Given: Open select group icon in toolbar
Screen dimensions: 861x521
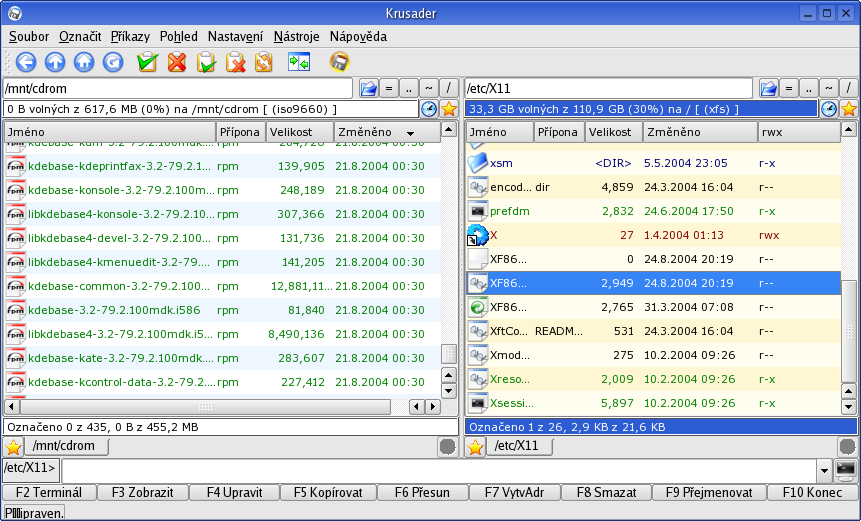Looking at the screenshot, I should [206, 62].
